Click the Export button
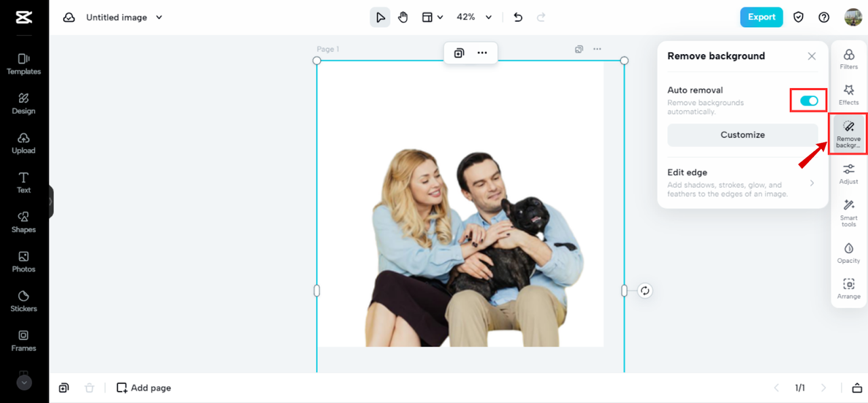Image resolution: width=868 pixels, height=403 pixels. tap(762, 17)
